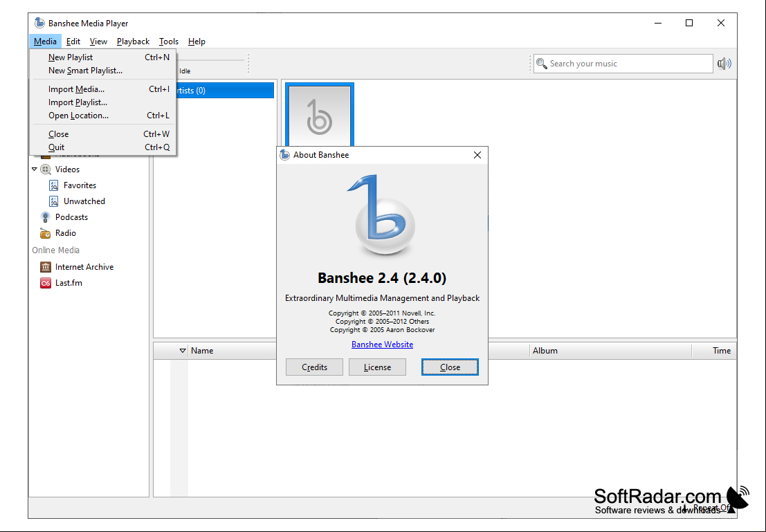766x532 pixels.
Task: Click the Favorites smart playlist icon
Action: point(54,185)
